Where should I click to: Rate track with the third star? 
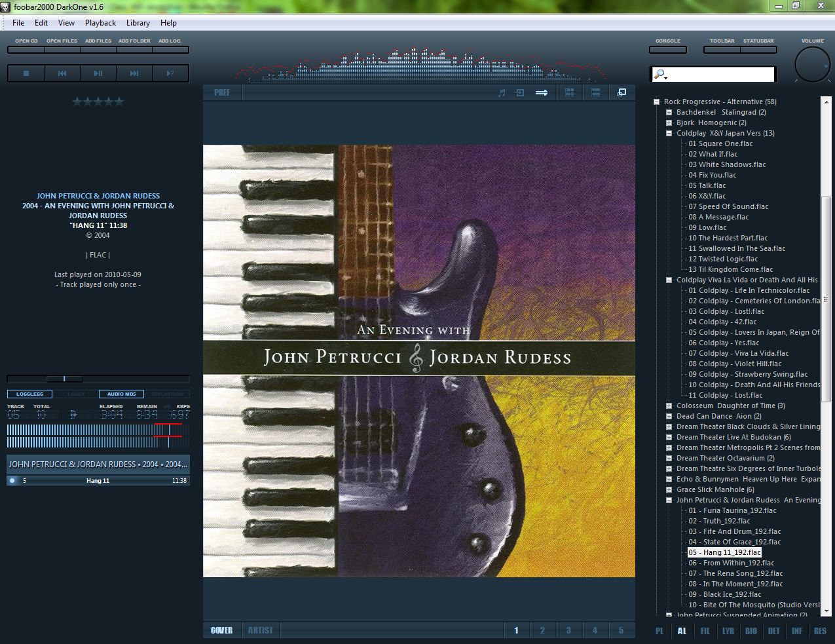tap(98, 102)
